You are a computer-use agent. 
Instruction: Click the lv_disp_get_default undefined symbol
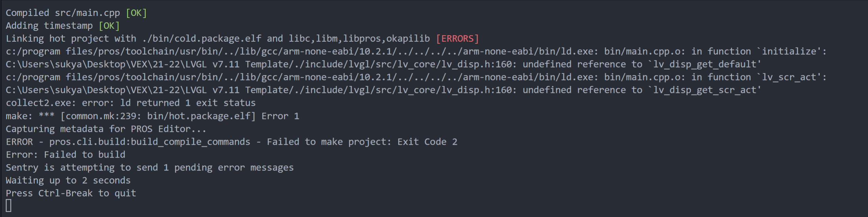coord(705,64)
